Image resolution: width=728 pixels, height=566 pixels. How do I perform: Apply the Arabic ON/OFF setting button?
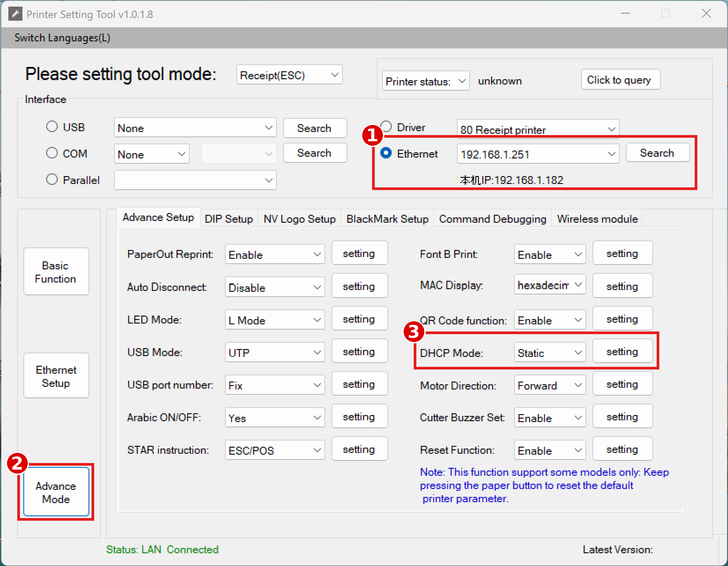point(360,416)
